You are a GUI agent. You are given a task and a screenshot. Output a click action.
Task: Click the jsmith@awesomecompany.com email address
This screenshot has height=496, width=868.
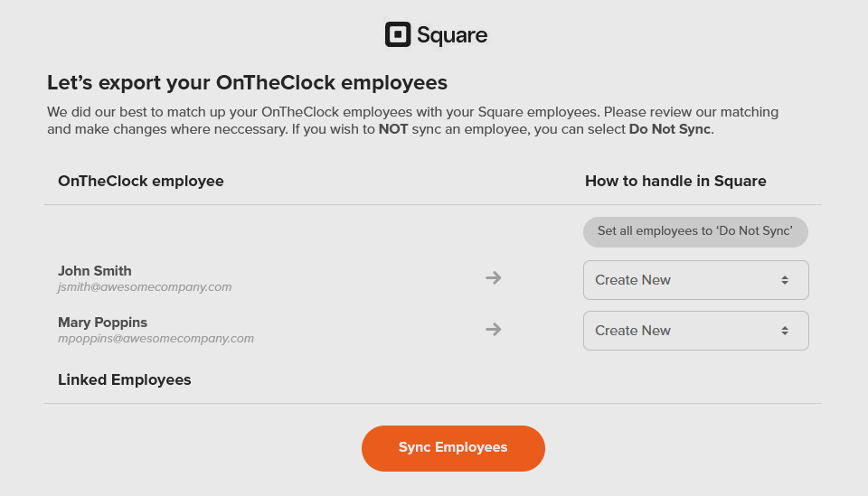coord(145,287)
